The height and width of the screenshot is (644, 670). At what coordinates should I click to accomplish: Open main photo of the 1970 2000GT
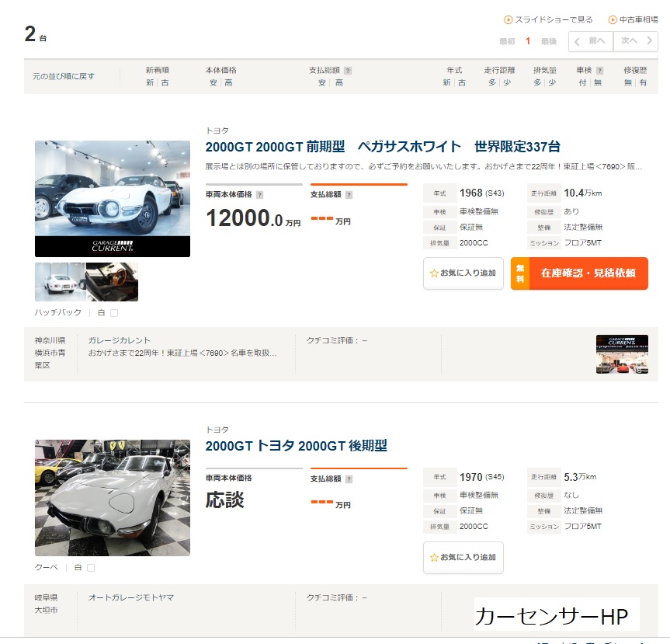(x=113, y=498)
